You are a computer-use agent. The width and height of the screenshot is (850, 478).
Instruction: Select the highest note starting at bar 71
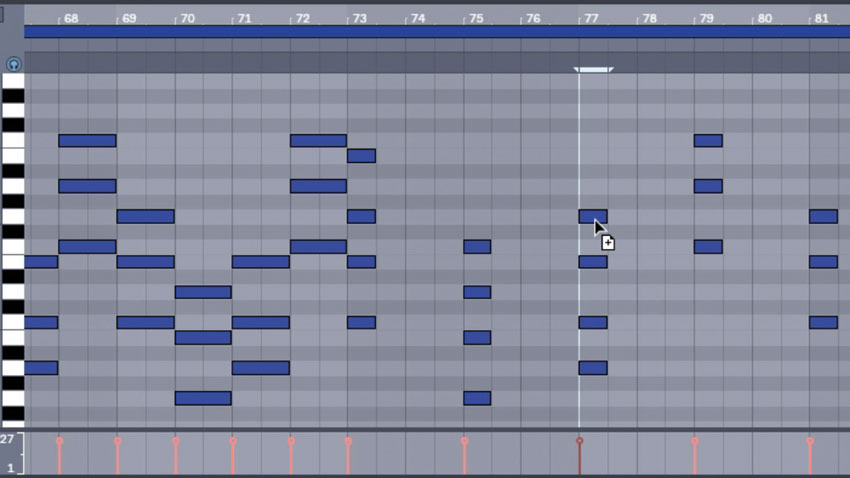pyautogui.click(x=261, y=262)
